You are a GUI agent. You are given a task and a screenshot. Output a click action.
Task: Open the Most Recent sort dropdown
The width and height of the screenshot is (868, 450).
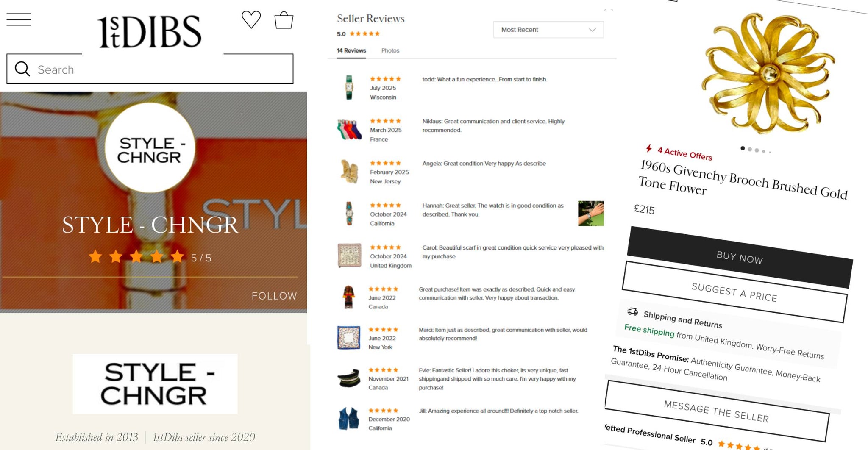pyautogui.click(x=548, y=30)
